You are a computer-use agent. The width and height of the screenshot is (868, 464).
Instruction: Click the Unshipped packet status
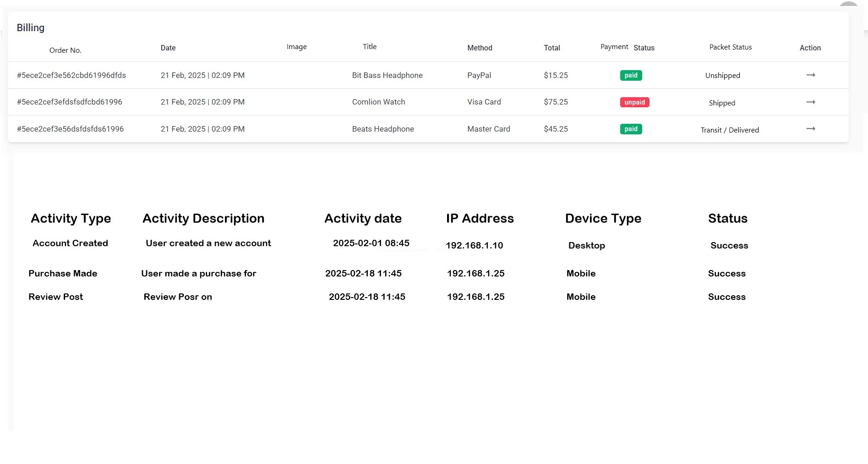[x=722, y=76]
